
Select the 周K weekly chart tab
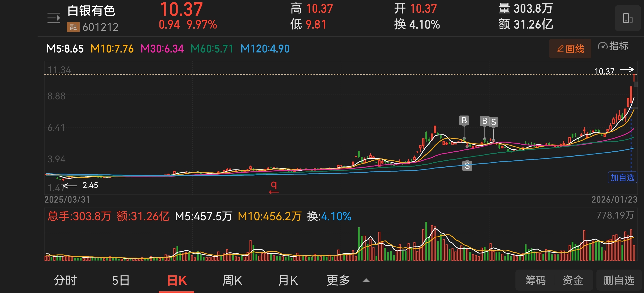click(x=232, y=280)
